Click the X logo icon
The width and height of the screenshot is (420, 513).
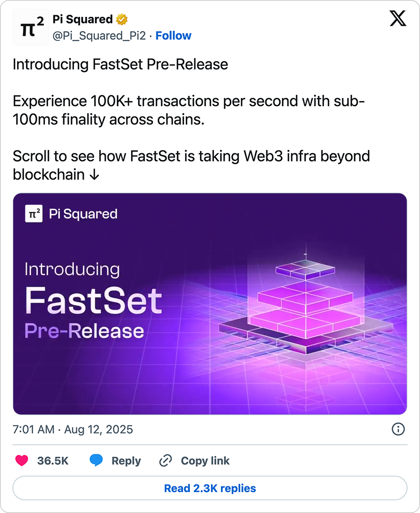click(398, 18)
